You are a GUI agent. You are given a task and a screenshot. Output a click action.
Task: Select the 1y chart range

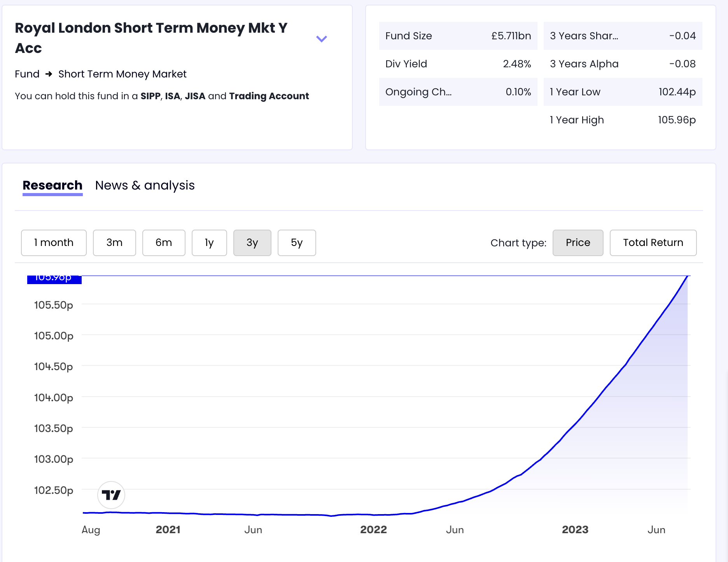(209, 242)
